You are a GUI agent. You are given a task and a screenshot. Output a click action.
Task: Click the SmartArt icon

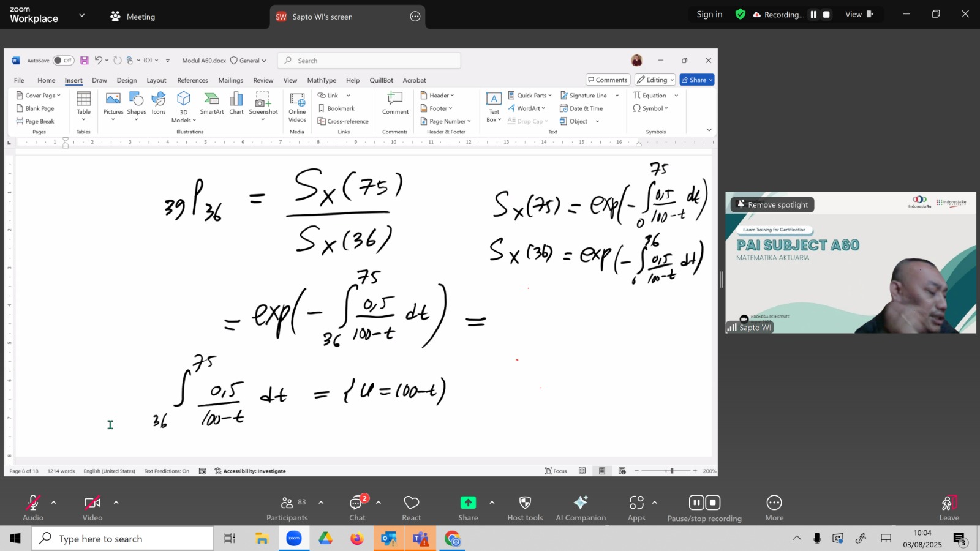click(x=212, y=103)
